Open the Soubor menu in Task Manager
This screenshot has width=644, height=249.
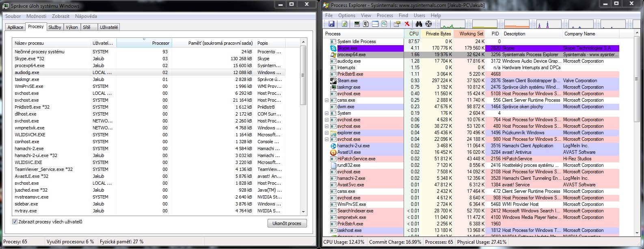pyautogui.click(x=13, y=16)
